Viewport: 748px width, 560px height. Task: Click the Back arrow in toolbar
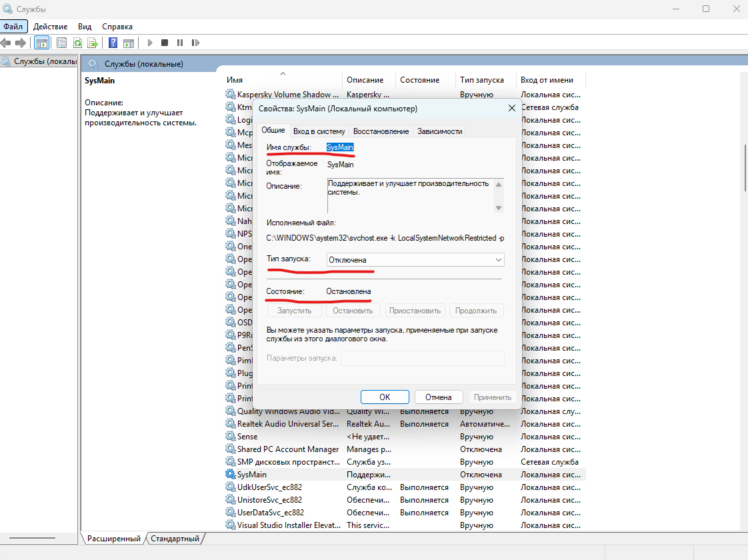coord(6,43)
